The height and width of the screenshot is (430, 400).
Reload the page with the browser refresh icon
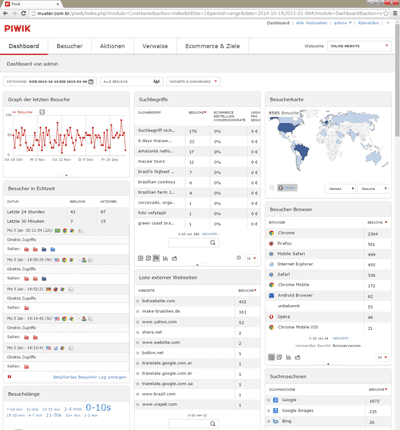pyautogui.click(x=23, y=13)
